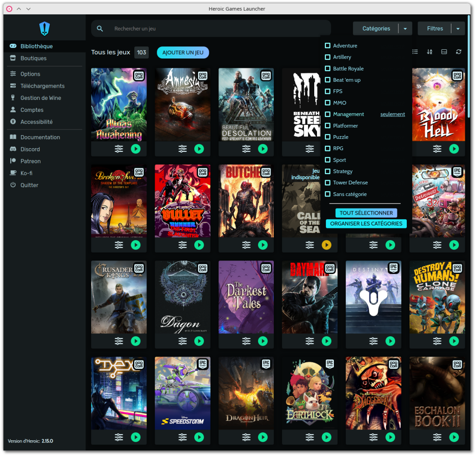The image size is (476, 456).
Task: Enable the RPG category filter
Action: pos(328,149)
